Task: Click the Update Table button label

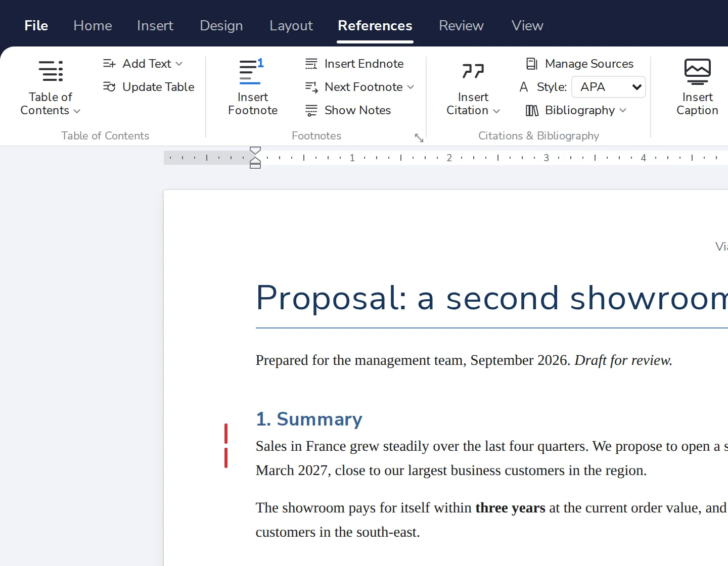Action: point(158,87)
